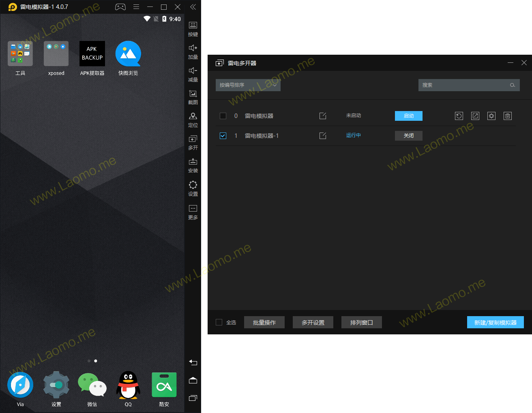
Task: Launch 酷安 from the dock
Action: tap(164, 389)
